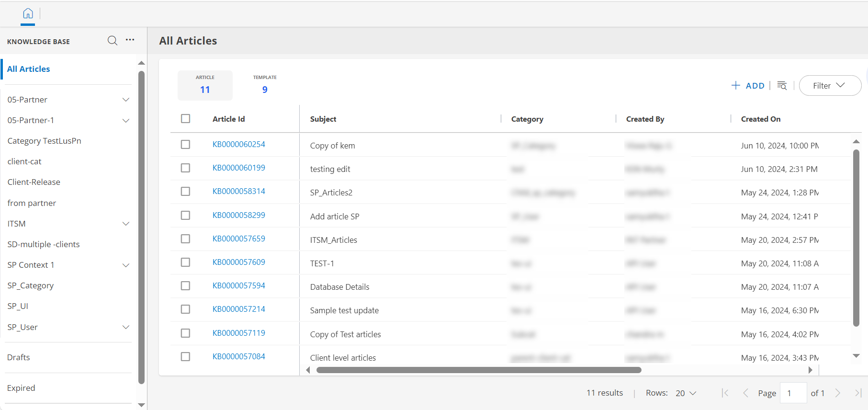Click the table scroll right arrow

(x=810, y=370)
